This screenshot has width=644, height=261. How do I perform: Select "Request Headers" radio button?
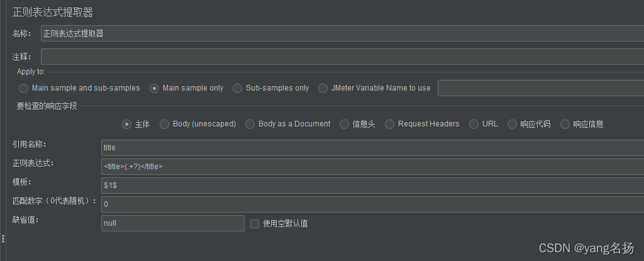[x=390, y=124]
